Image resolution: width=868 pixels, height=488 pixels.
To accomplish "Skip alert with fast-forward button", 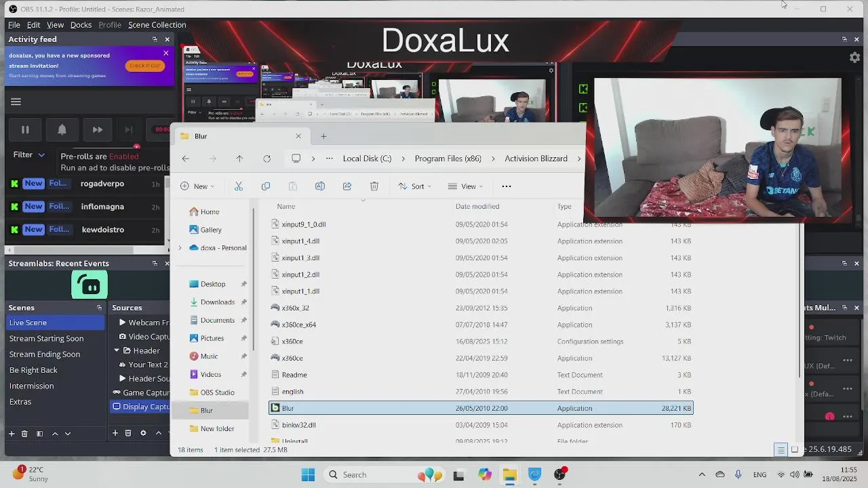I will pos(98,129).
